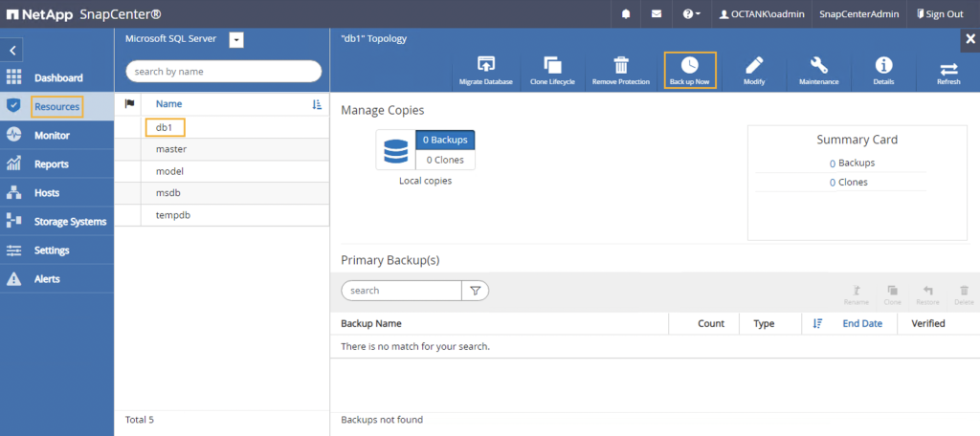Viewport: 980px width, 436px height.
Task: Click the Monitor pulse icon
Action: (13, 135)
